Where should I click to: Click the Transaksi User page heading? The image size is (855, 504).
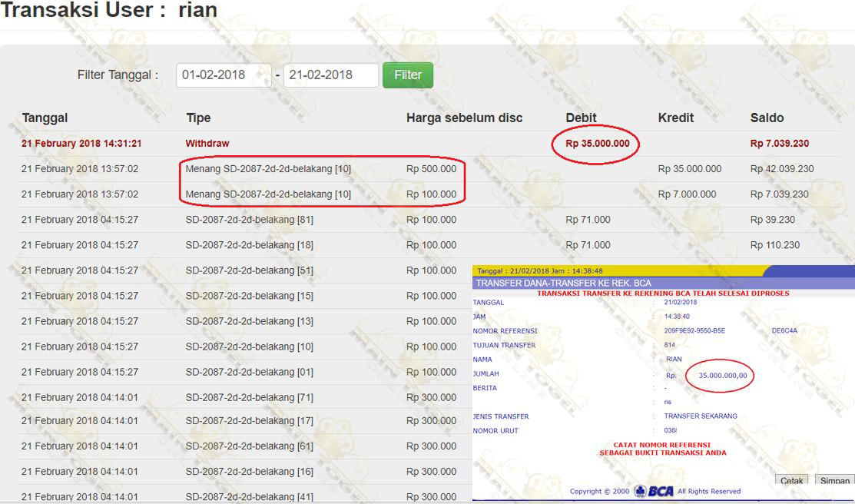tap(108, 11)
